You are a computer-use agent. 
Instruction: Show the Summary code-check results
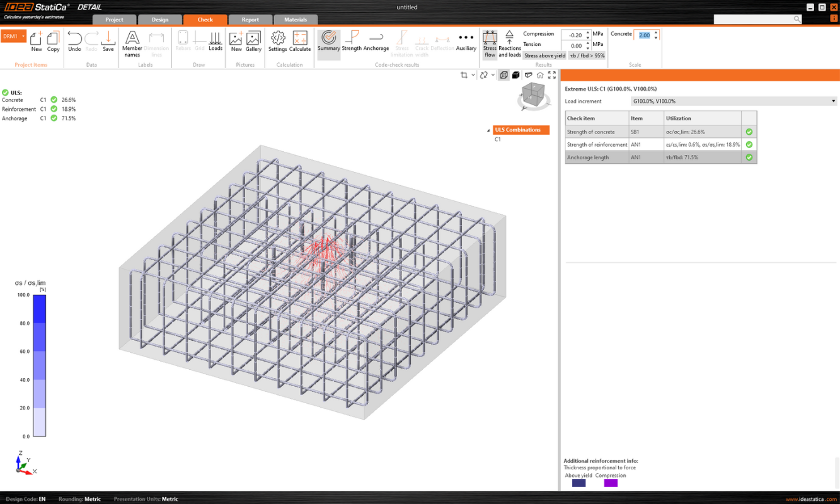click(x=329, y=44)
